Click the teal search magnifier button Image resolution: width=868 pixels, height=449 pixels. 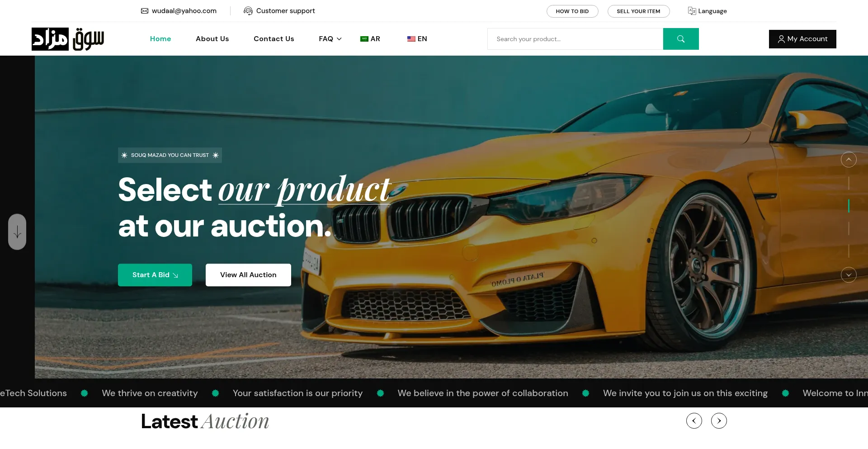tap(680, 39)
